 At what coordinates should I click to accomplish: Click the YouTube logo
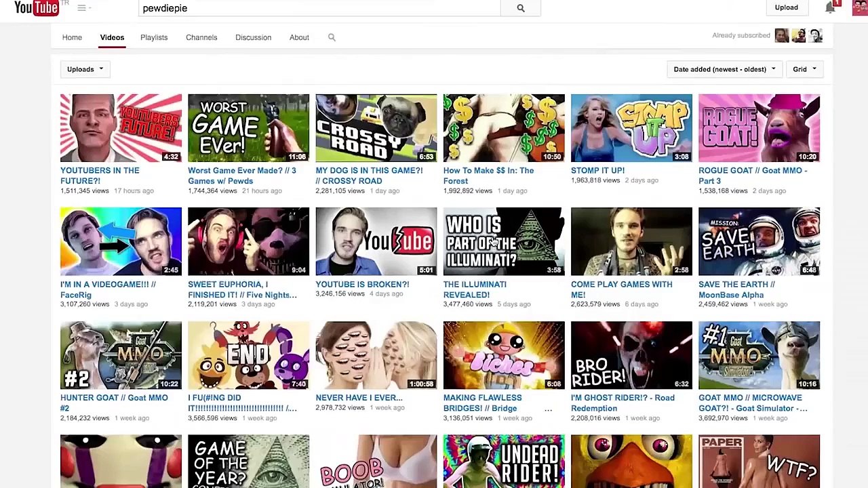[x=37, y=7]
